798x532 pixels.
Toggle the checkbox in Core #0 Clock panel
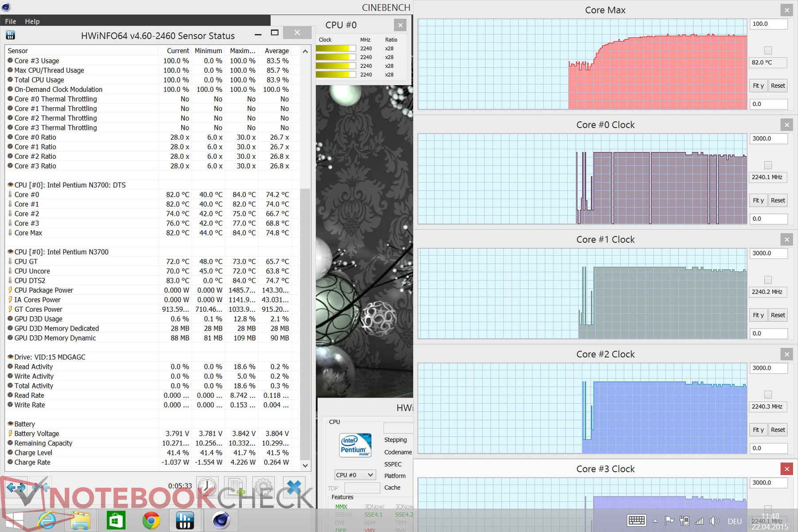[768, 165]
